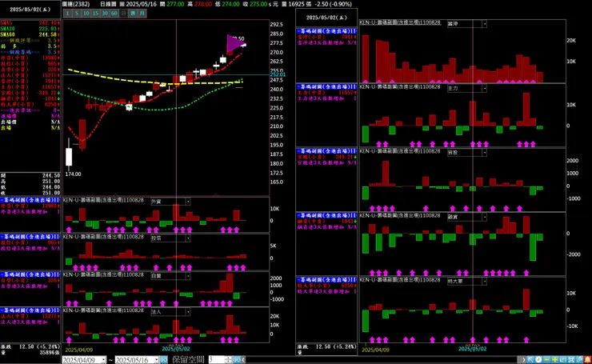Click the 252.01 price axis marker
The width and height of the screenshot is (592, 364).
[x=278, y=74]
